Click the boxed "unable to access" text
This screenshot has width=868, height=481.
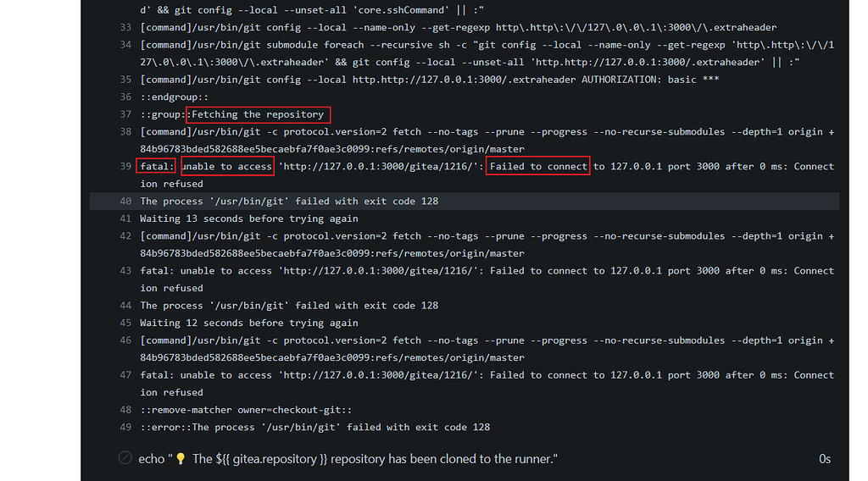[227, 167]
